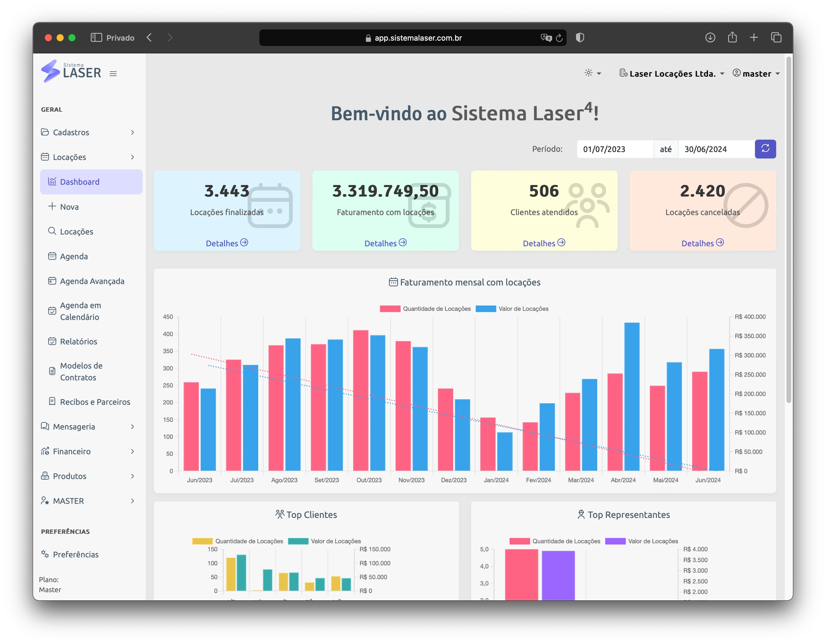This screenshot has width=826, height=644.
Task: Expand the Produtos menu
Action: (88, 476)
